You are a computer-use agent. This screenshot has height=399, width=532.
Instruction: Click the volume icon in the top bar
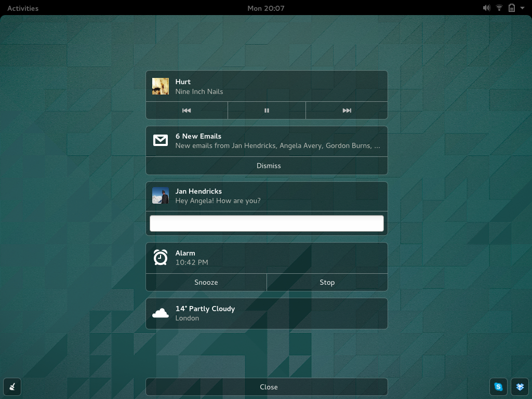click(486, 8)
